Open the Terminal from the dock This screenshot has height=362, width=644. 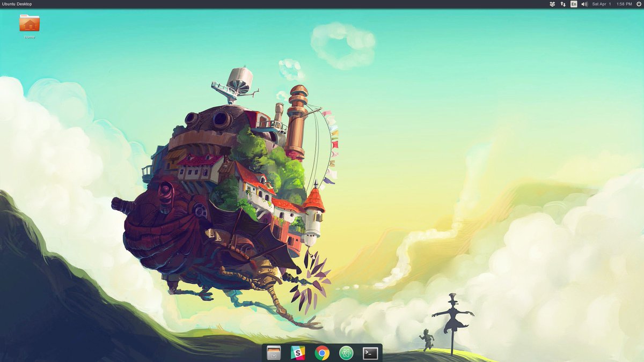370,353
